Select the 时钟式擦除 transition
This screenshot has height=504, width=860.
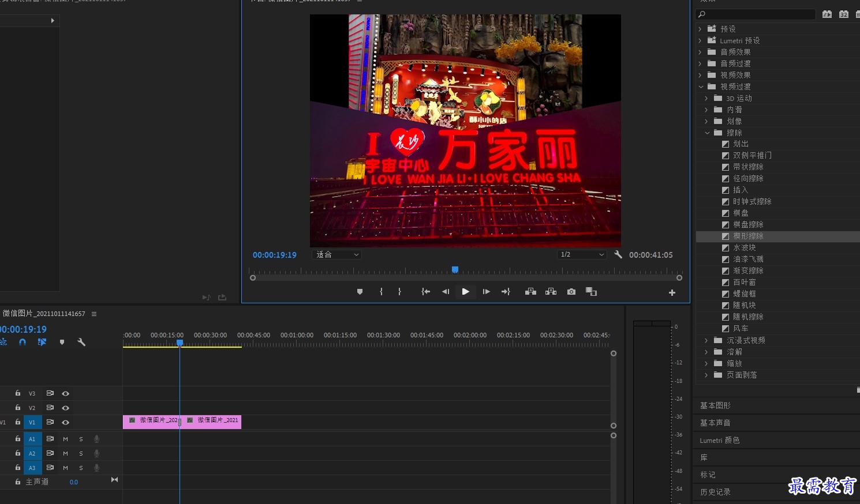[752, 201]
